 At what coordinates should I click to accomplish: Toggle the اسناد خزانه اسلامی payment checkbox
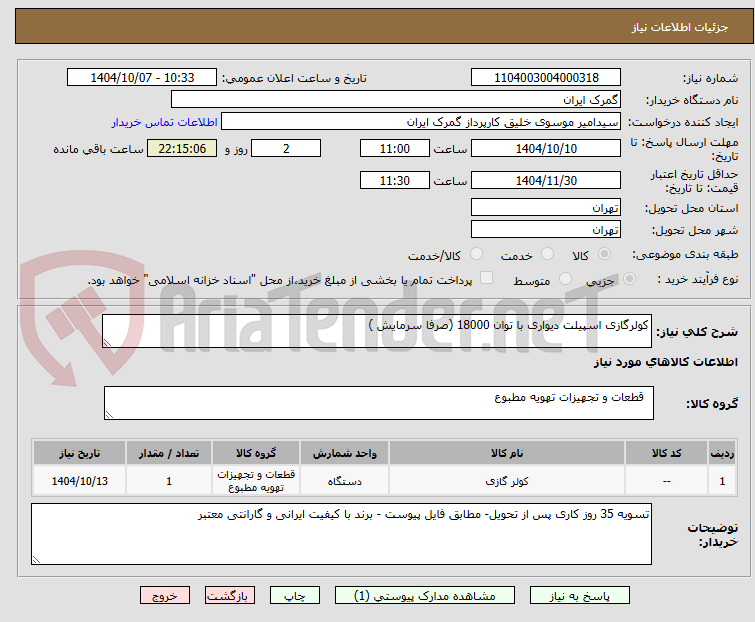[x=487, y=278]
